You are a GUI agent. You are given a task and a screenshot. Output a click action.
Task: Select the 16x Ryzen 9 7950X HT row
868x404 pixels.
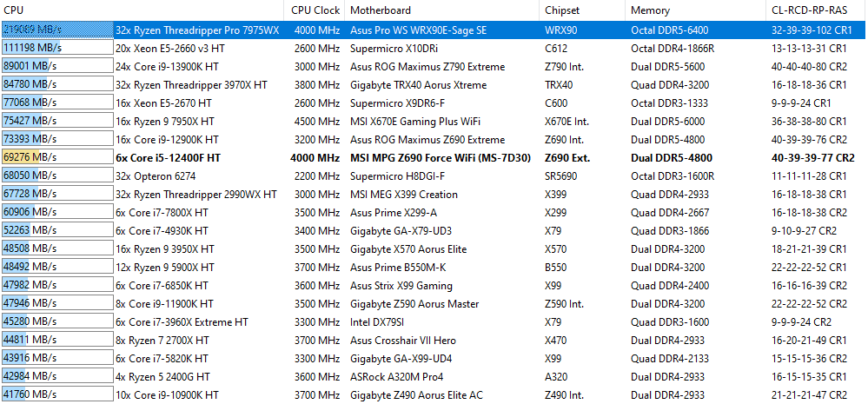point(434,122)
